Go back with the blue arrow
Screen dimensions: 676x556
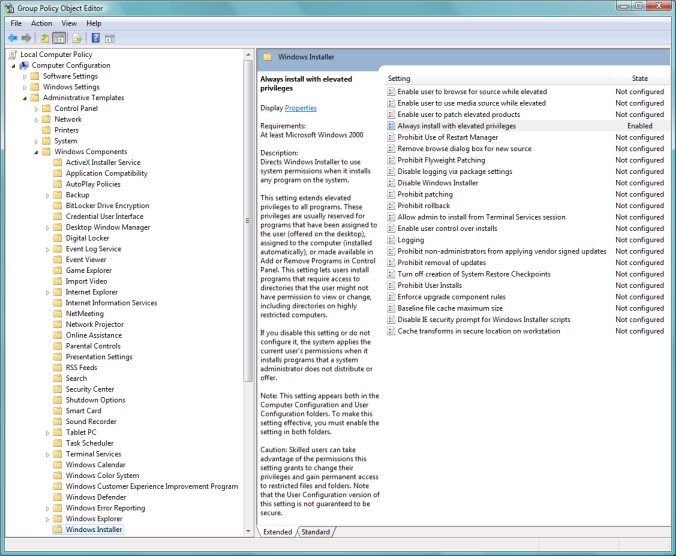13,38
